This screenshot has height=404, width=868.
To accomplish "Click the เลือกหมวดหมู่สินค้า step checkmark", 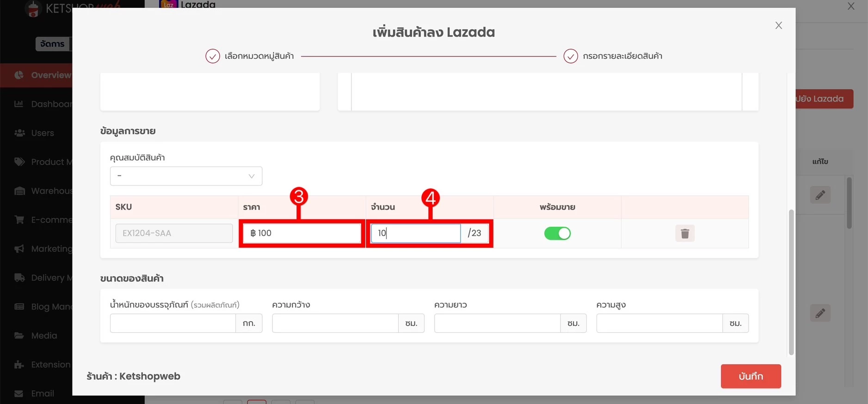I will (x=213, y=56).
